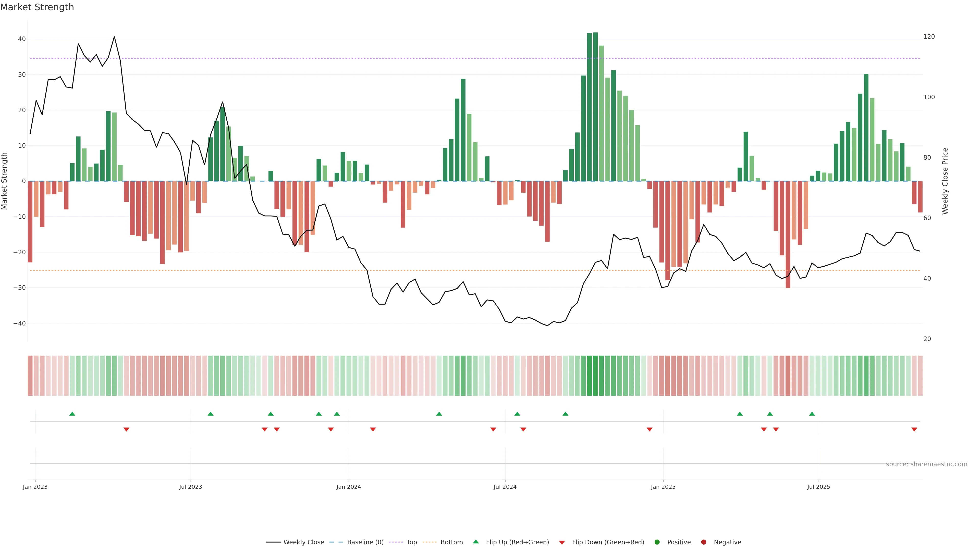Click the source: sharemaestro.com text
980x551 pixels.
coord(926,464)
